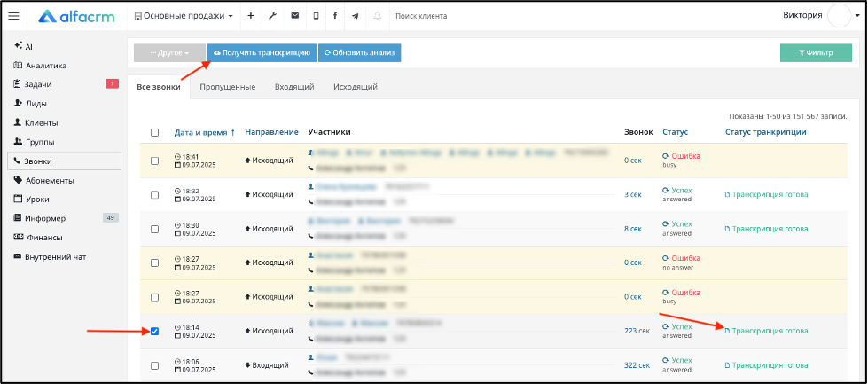
Task: Click the plus icon in top toolbar
Action: 251,16
